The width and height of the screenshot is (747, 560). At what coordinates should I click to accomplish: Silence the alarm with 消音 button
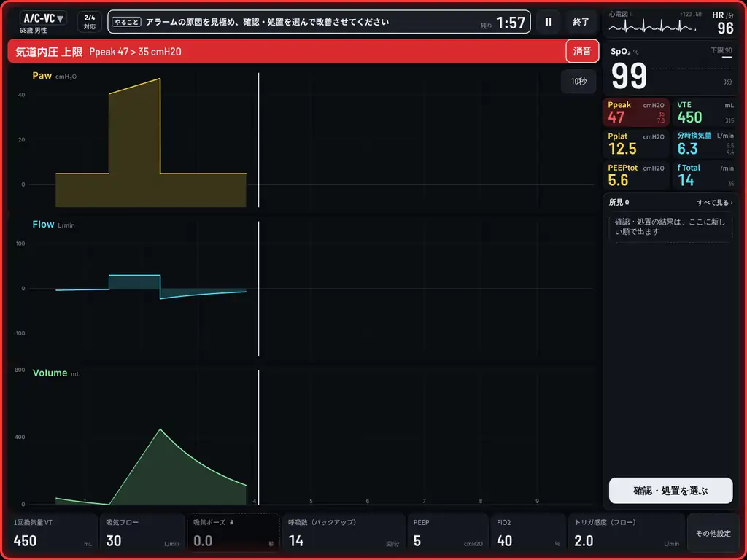[x=581, y=52]
